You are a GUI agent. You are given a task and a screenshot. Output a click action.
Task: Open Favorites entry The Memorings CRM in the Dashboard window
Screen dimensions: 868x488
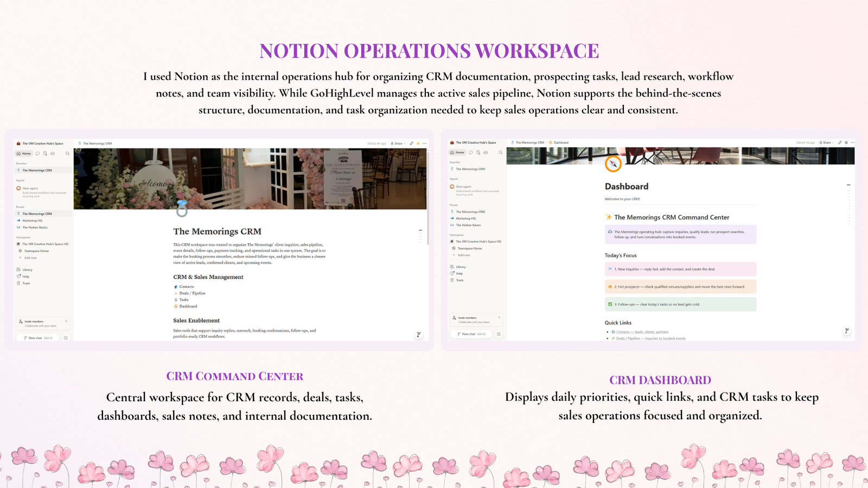pos(468,169)
